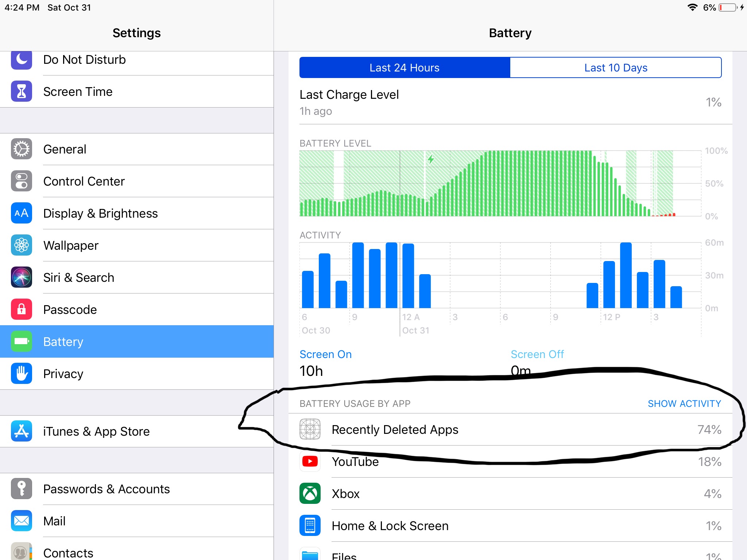Select Last 24 Hours tab
Image resolution: width=747 pixels, height=560 pixels.
(x=405, y=67)
